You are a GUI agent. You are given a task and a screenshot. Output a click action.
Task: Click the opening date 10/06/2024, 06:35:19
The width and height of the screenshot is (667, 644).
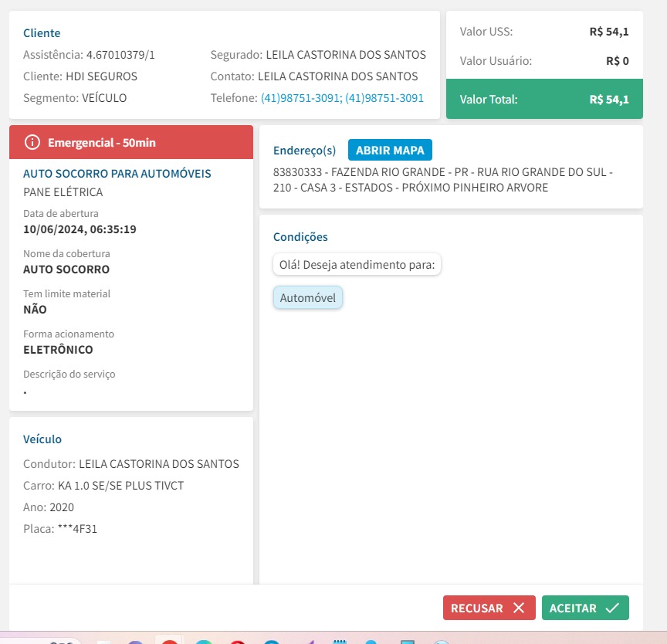[80, 229]
